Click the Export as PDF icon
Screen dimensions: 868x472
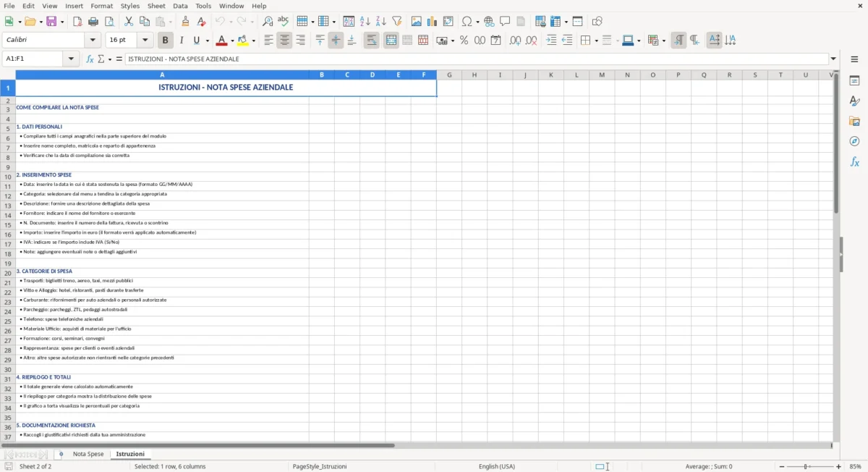click(77, 22)
